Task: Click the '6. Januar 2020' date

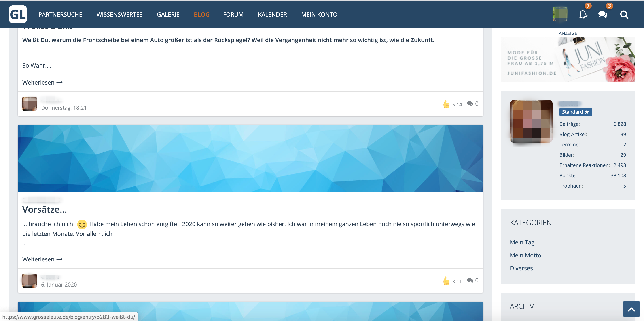Action: pos(59,285)
